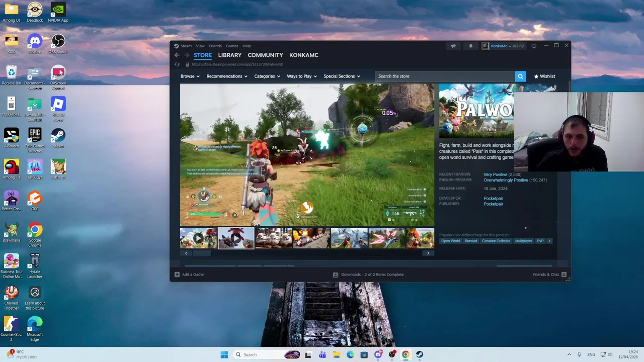Image resolution: width=644 pixels, height=362 pixels.
Task: Open Steam announcements megaphone icon
Action: pos(453,46)
